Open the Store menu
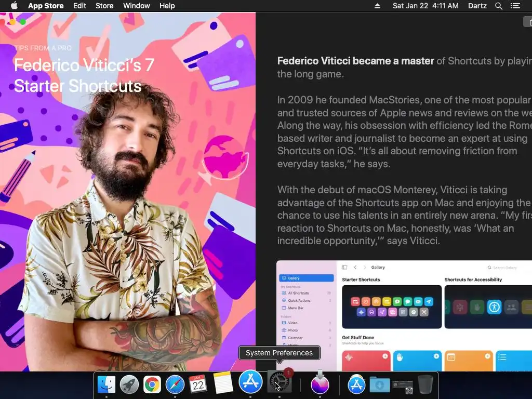532x399 pixels. [x=104, y=6]
